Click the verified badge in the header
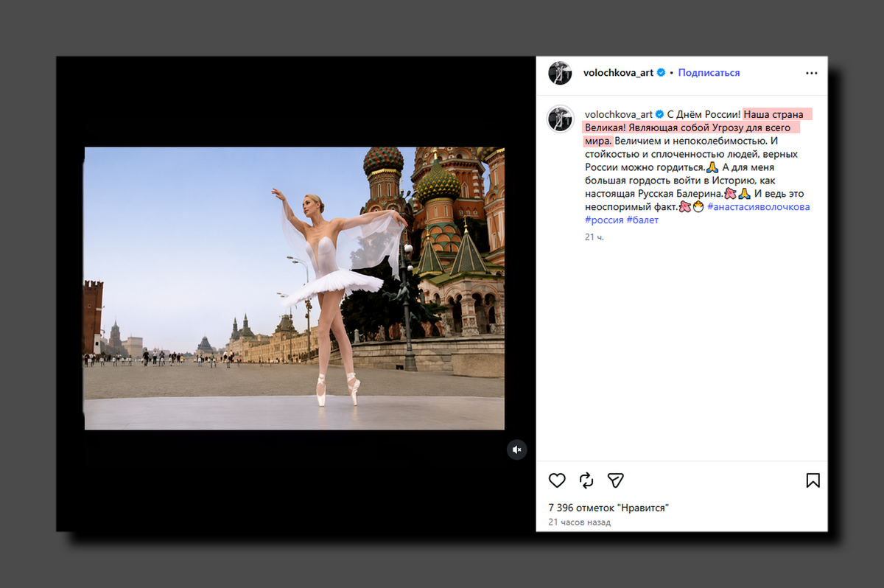884x588 pixels. [x=662, y=73]
